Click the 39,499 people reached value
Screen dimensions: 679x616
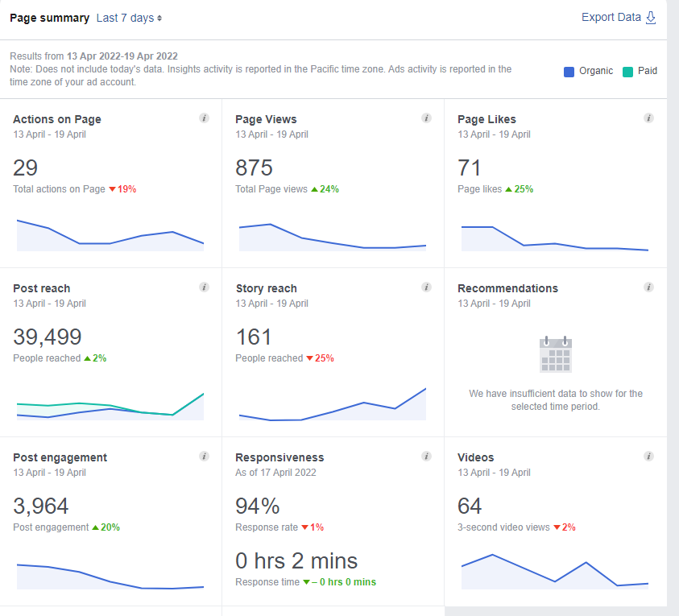coord(48,337)
